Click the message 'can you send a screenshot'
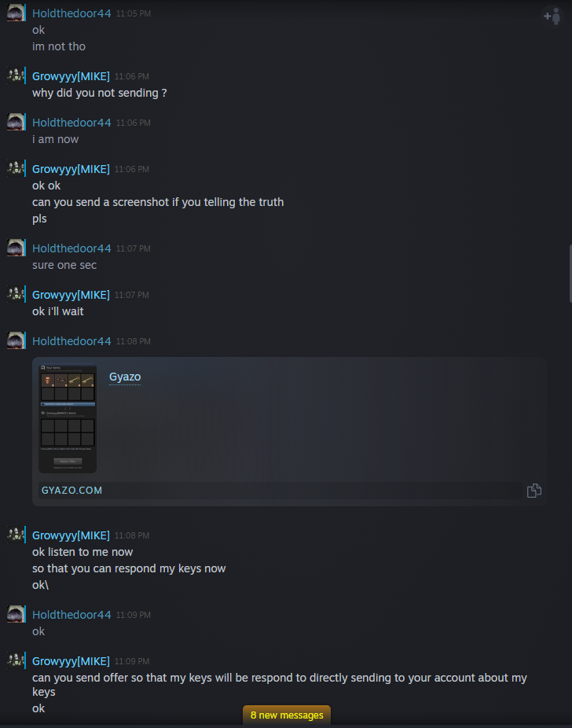Screen dimensions: 572x728 click(158, 202)
